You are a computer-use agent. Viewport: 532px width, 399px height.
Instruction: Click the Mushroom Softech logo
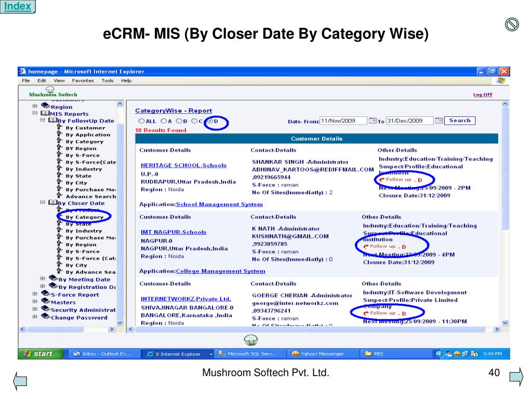click(53, 92)
